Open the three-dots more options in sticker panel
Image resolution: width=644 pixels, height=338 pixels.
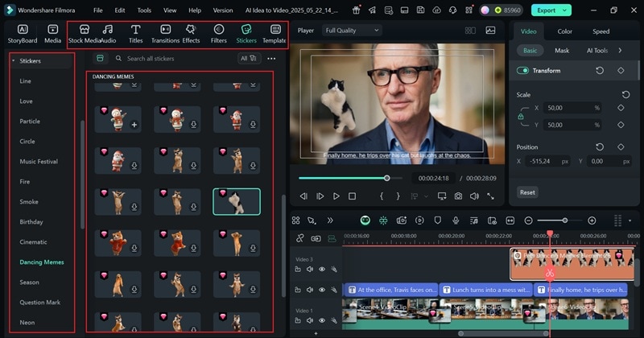click(x=271, y=59)
